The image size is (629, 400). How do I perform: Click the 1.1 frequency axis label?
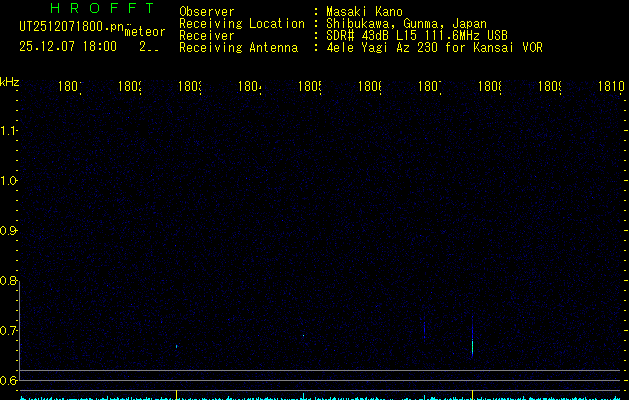point(9,131)
